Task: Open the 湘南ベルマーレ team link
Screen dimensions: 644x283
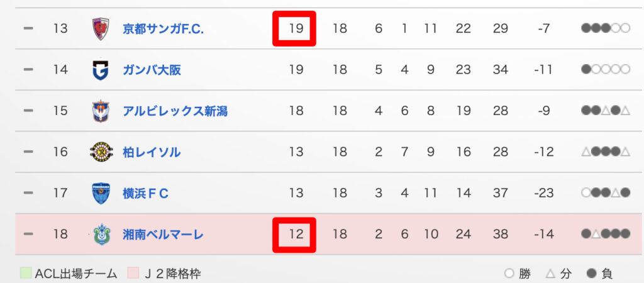Action: (163, 235)
